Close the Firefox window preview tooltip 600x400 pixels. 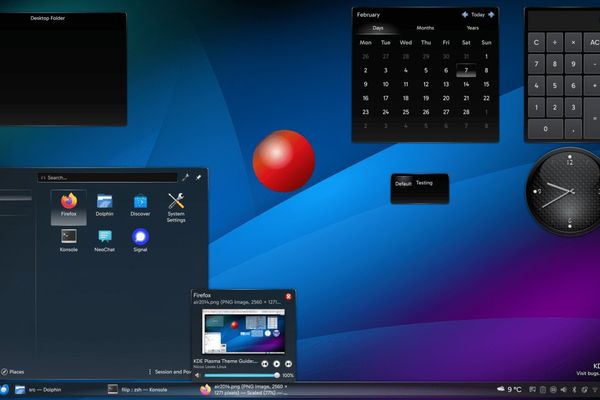point(288,296)
